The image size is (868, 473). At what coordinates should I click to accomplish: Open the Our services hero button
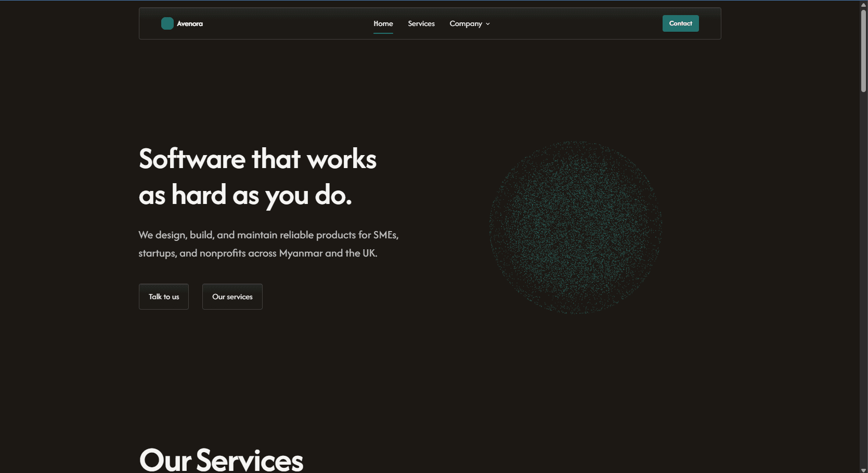(x=232, y=297)
